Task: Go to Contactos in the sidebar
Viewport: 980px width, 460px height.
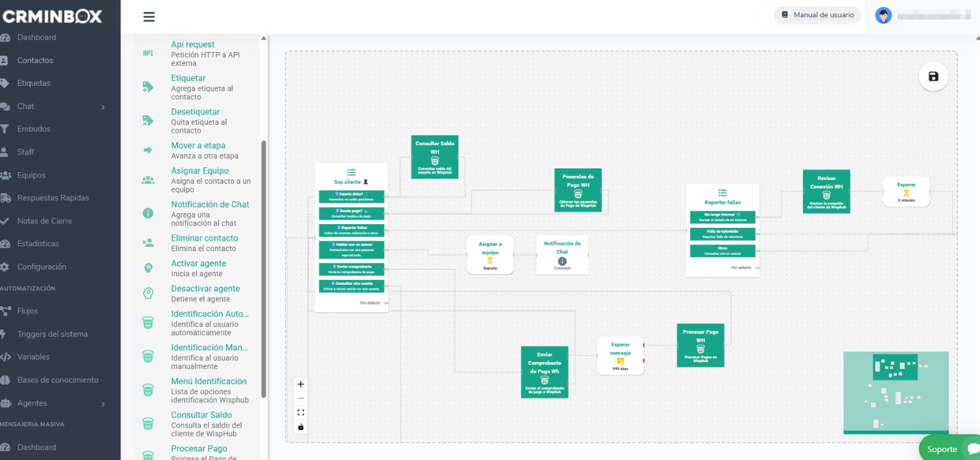Action: coord(35,61)
